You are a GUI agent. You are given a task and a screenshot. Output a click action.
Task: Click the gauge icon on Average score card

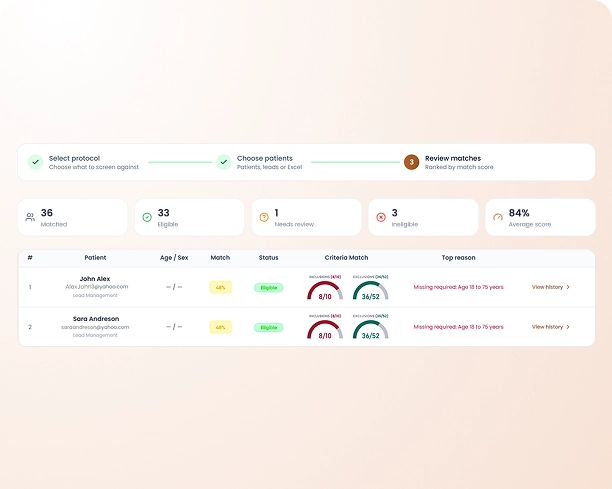498,217
